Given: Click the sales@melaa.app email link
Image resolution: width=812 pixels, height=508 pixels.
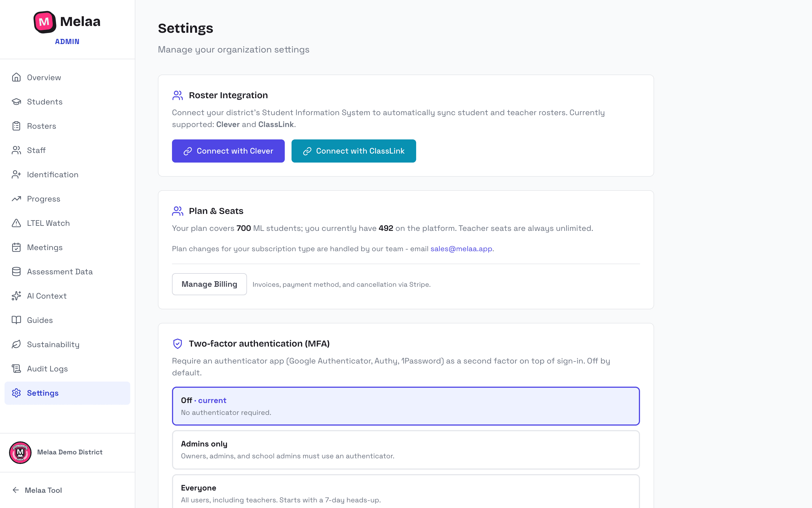Looking at the screenshot, I should pyautogui.click(x=461, y=249).
